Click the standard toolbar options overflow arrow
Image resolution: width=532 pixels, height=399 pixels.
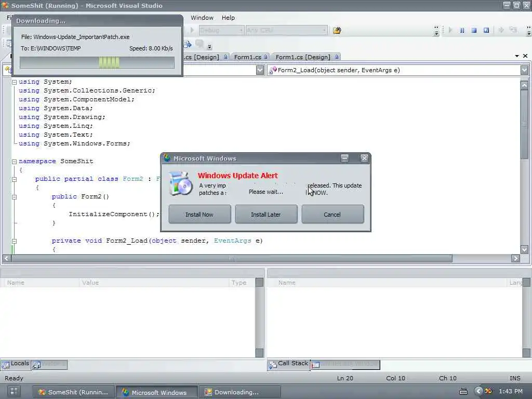pyautogui.click(x=436, y=31)
